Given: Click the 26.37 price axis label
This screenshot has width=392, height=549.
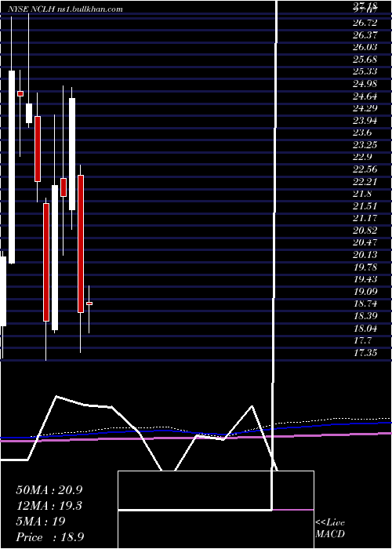Looking at the screenshot, I should [x=365, y=35].
